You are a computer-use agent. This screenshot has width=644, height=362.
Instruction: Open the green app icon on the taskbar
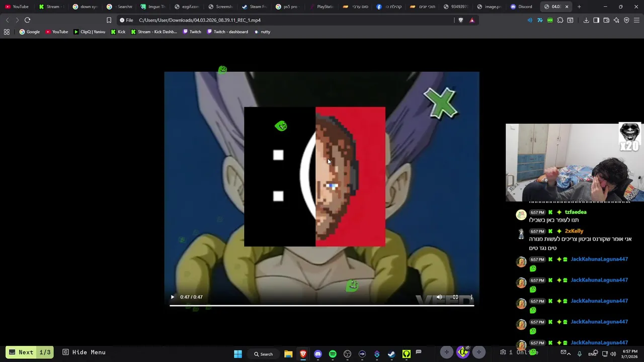tap(406, 354)
